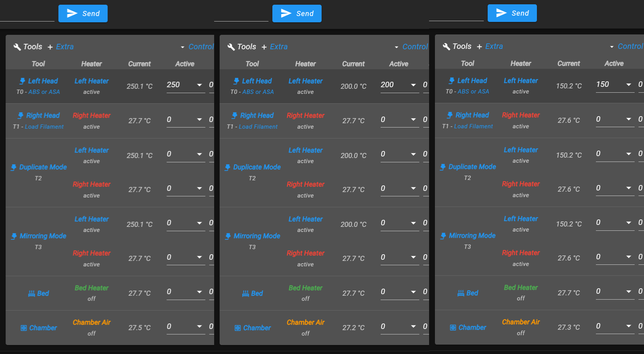Click the wrench Tools icon in the left panel
The image size is (644, 354).
point(17,47)
